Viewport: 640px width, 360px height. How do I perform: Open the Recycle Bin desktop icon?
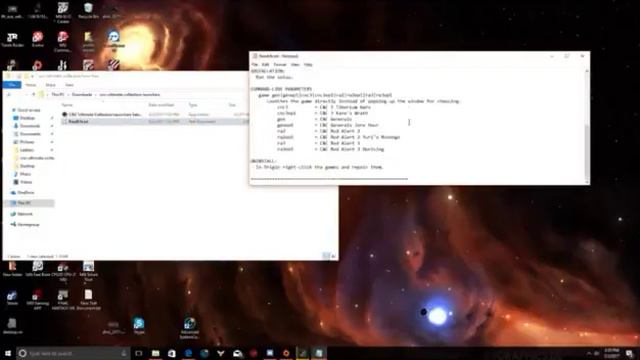(88, 11)
